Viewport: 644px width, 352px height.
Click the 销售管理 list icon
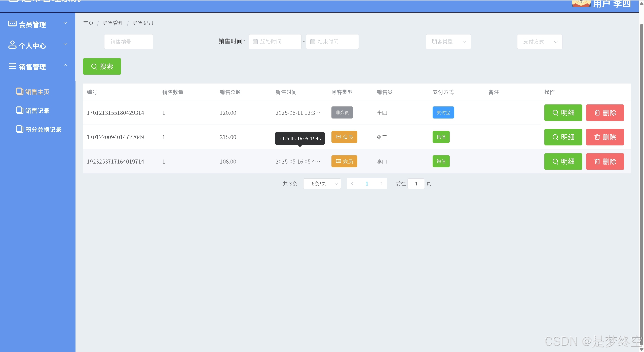pyautogui.click(x=12, y=66)
